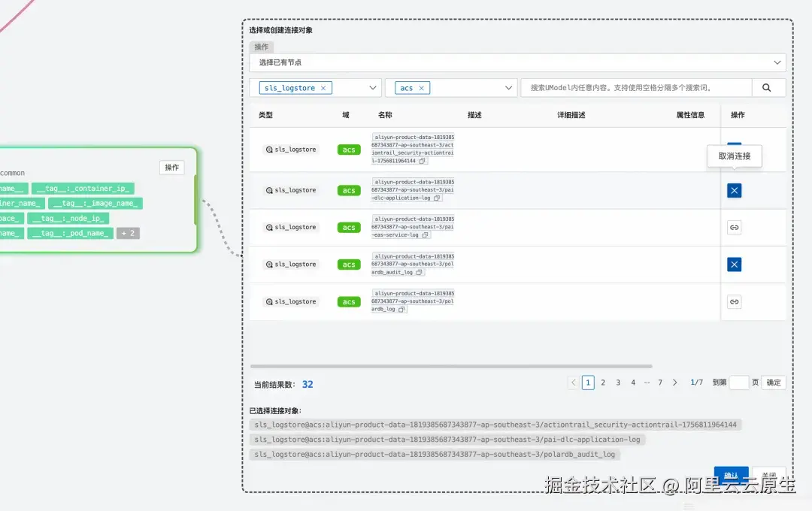
Task: Copy the actiontrail_security logstore name
Action: [x=423, y=161]
